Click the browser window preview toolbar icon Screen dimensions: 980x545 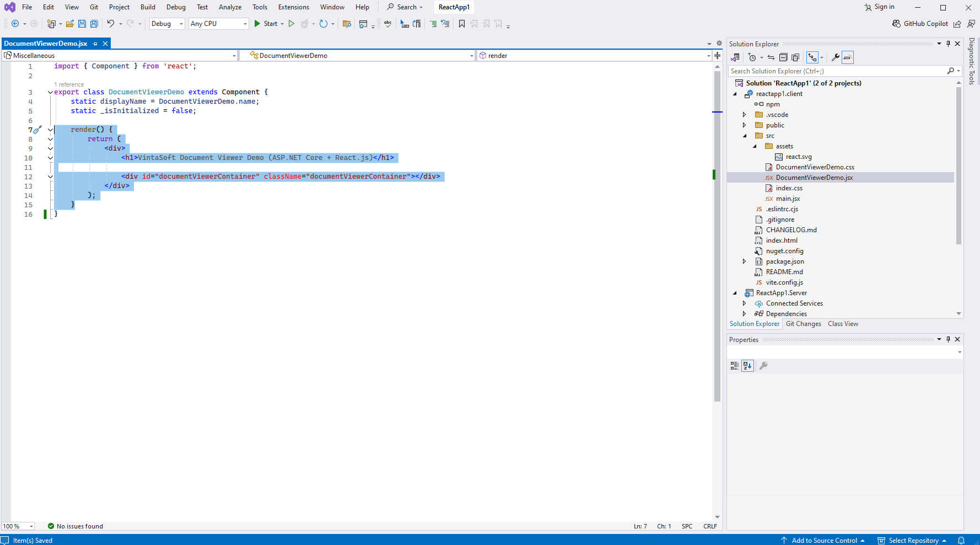[363, 24]
